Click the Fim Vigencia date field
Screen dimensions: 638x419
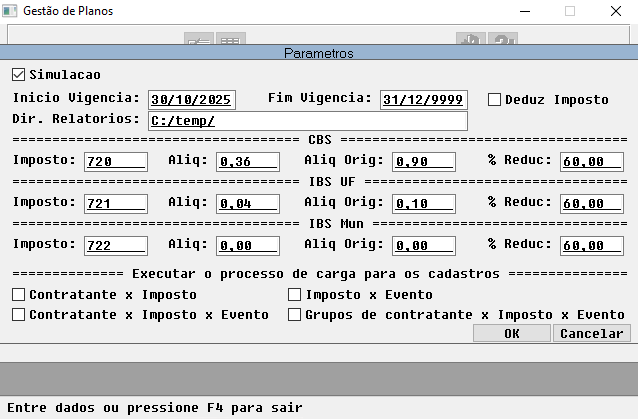point(424,100)
